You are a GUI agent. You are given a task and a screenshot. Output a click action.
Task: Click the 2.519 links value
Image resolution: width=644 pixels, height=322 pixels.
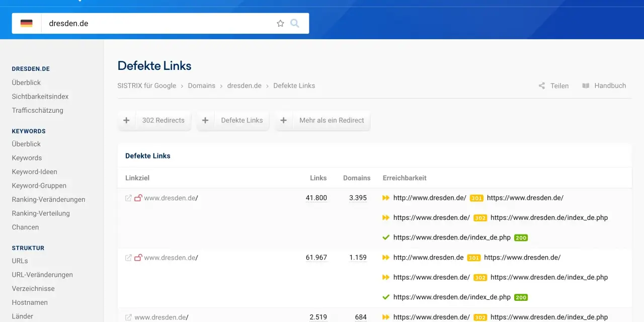[x=318, y=317]
